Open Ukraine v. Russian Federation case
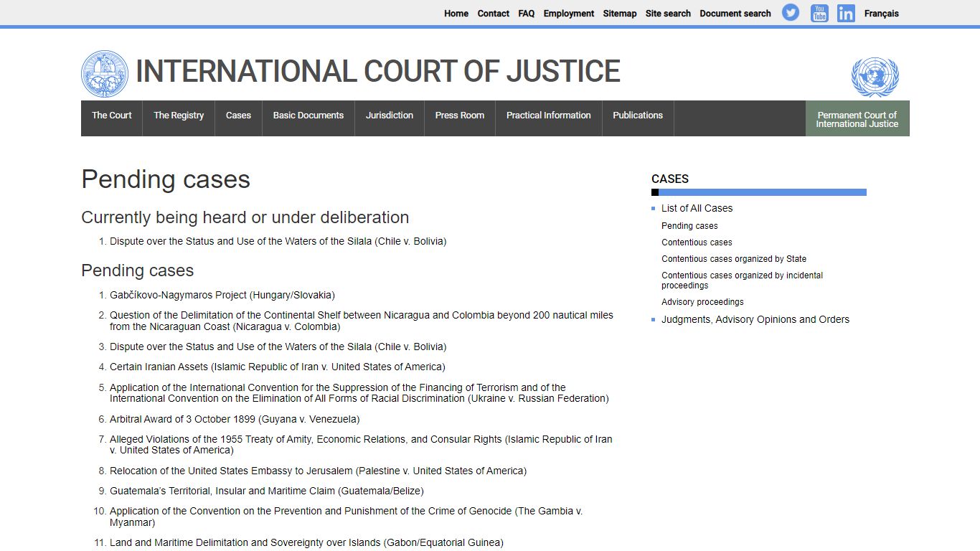980x551 pixels. tap(359, 393)
